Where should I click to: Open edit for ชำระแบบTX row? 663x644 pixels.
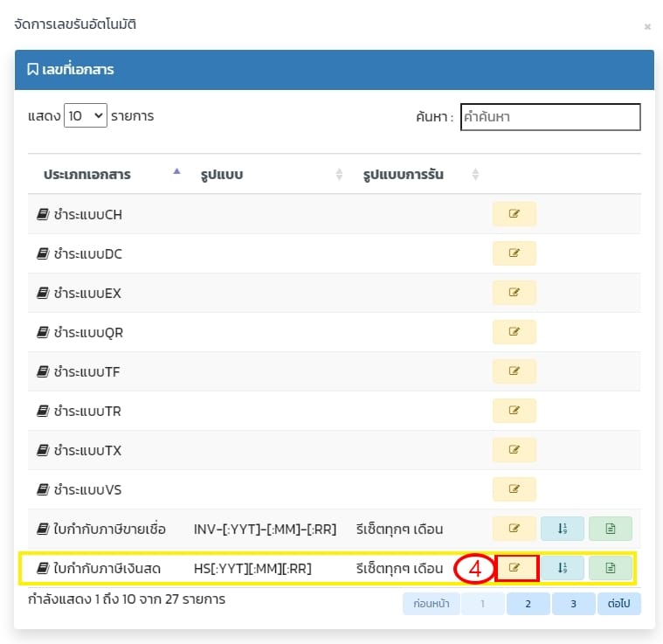pyautogui.click(x=514, y=450)
